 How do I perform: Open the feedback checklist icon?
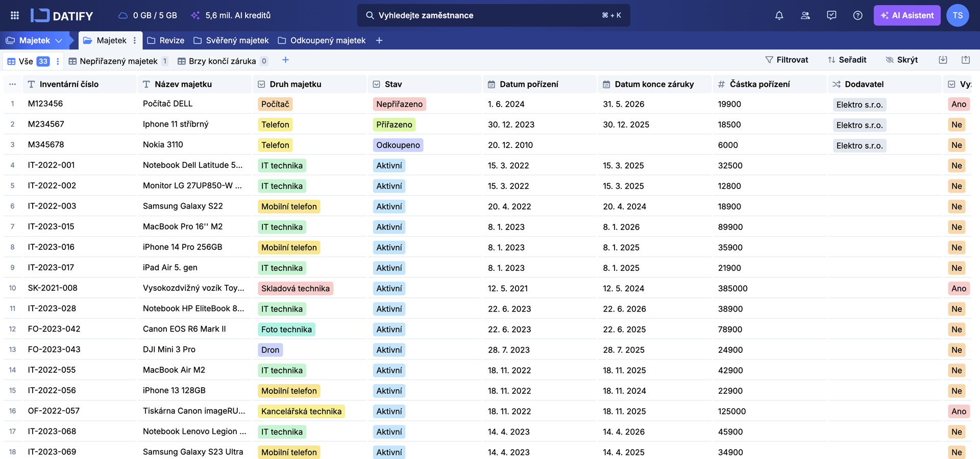tap(831, 15)
